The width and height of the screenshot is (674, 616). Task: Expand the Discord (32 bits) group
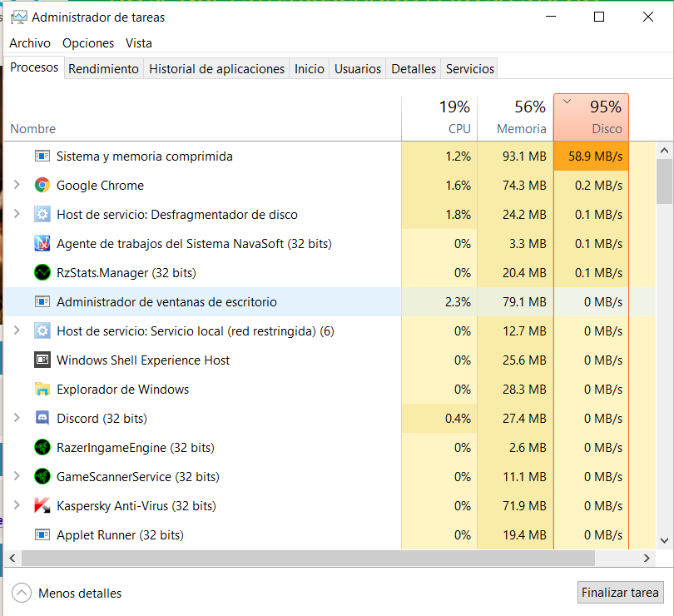tap(17, 418)
